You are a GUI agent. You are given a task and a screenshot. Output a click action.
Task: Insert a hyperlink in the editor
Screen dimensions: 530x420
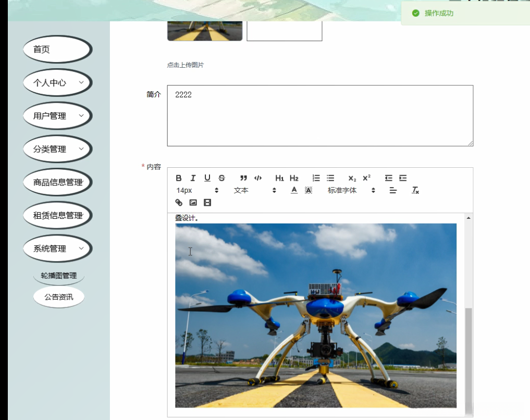(179, 202)
